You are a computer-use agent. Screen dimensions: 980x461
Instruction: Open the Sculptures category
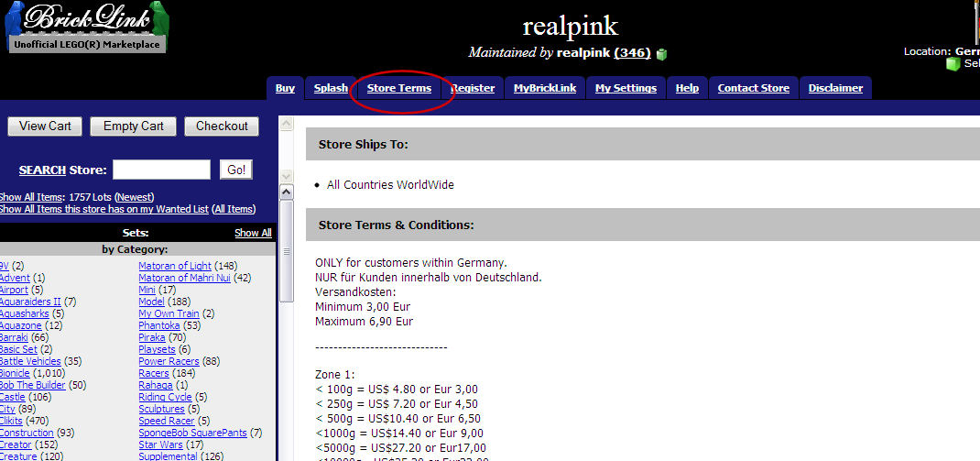point(161,409)
